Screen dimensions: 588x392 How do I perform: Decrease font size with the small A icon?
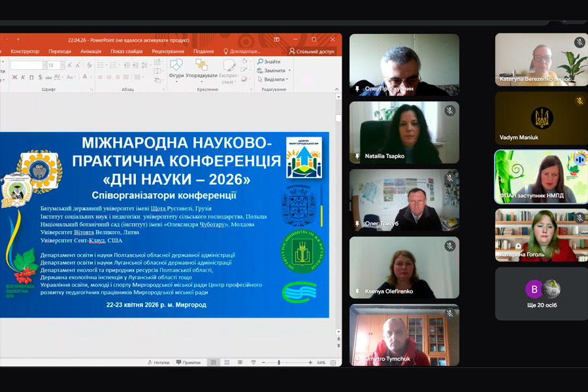(78, 65)
